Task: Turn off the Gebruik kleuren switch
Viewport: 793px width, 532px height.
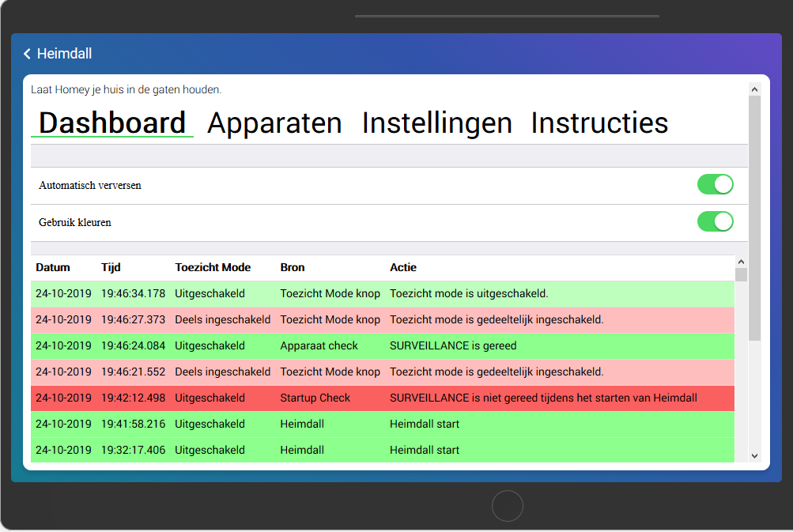Action: (x=715, y=221)
